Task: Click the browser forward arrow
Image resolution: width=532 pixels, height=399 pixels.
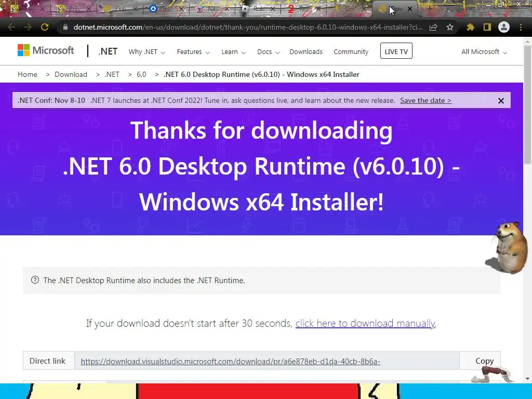Action: (28, 27)
